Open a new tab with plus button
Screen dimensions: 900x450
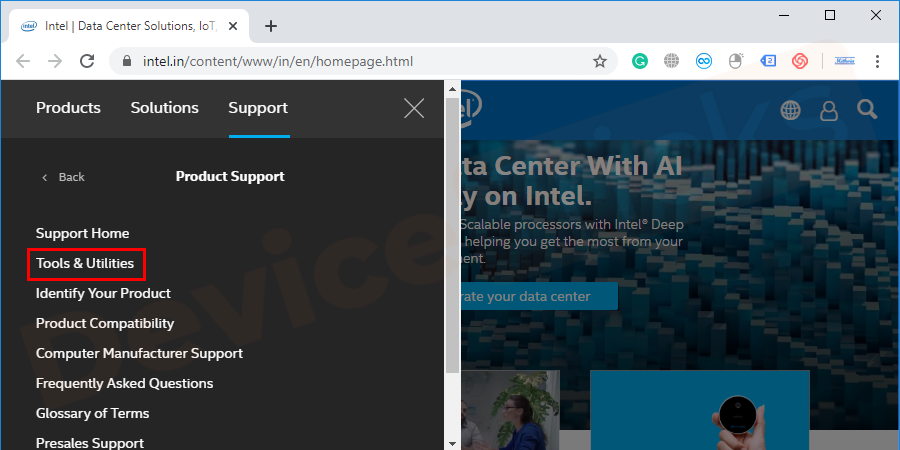tap(271, 26)
